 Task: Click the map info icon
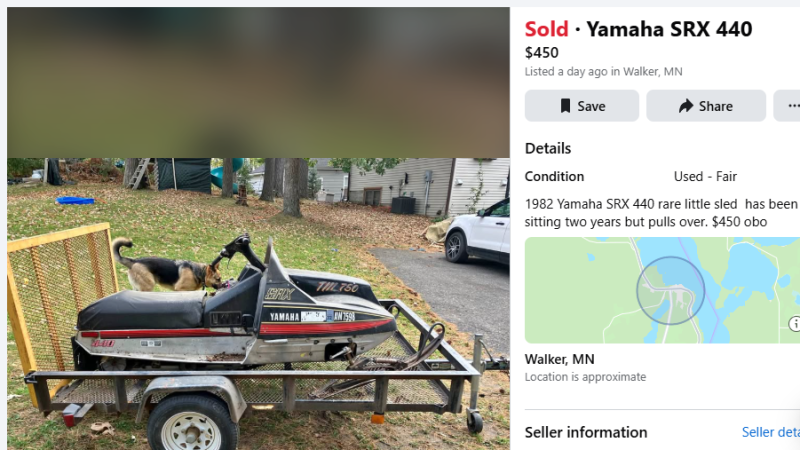(x=794, y=323)
